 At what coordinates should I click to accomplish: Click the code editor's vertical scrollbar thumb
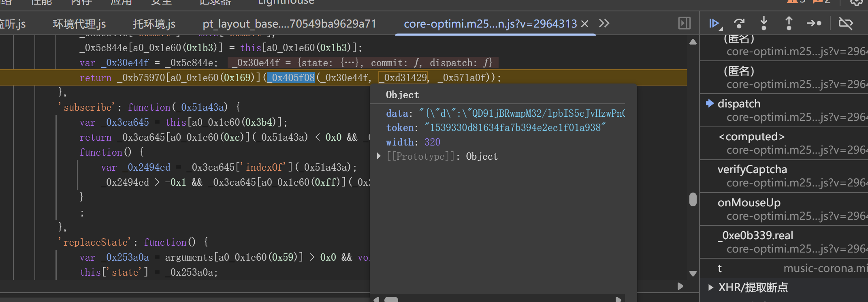pyautogui.click(x=693, y=199)
